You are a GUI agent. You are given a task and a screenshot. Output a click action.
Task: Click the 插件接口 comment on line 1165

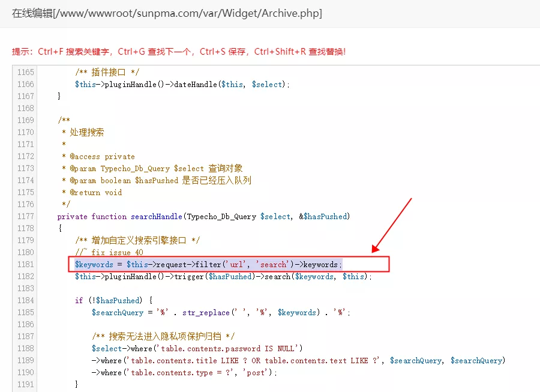107,72
